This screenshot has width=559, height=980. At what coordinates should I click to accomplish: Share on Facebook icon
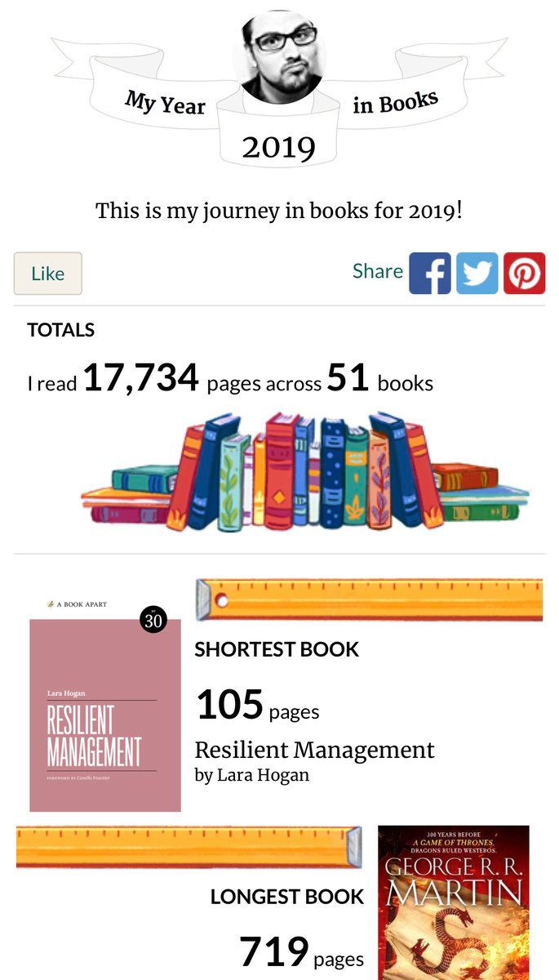coord(429,273)
